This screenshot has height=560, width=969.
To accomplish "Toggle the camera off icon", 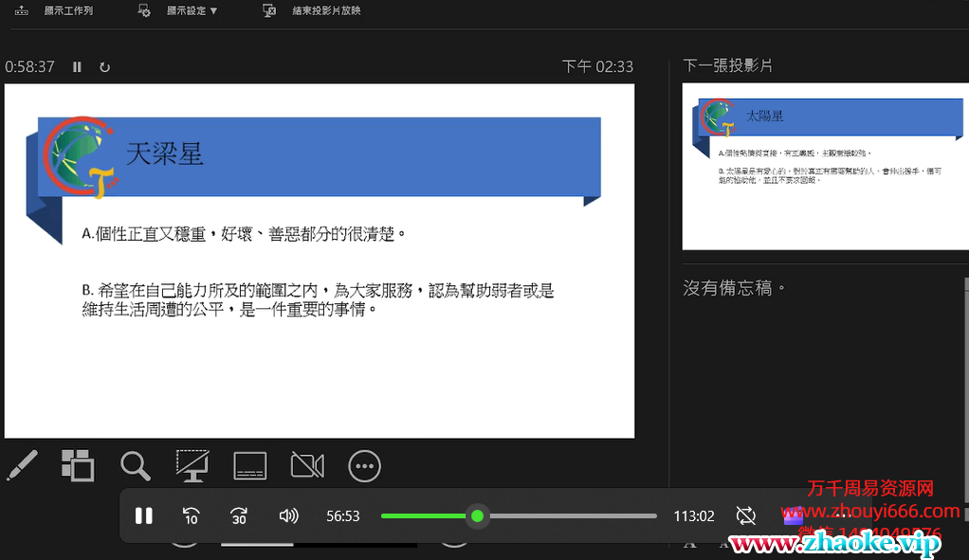I will coord(307,465).
